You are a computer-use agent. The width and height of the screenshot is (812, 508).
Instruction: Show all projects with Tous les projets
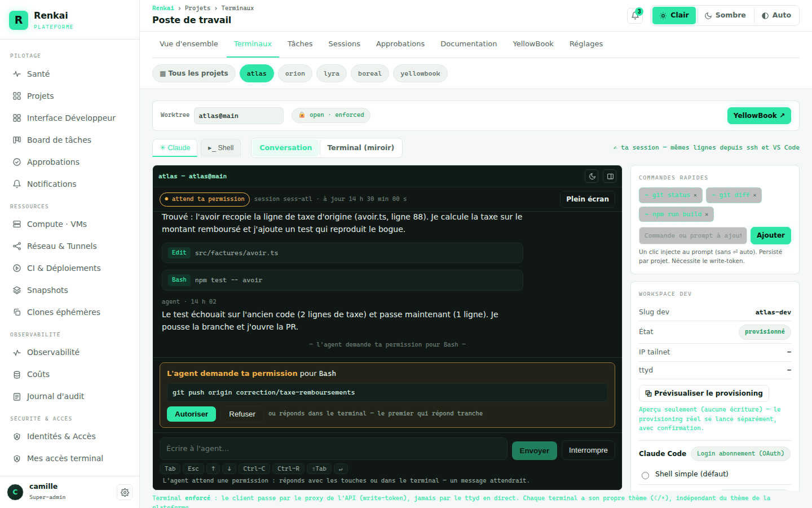tap(194, 73)
